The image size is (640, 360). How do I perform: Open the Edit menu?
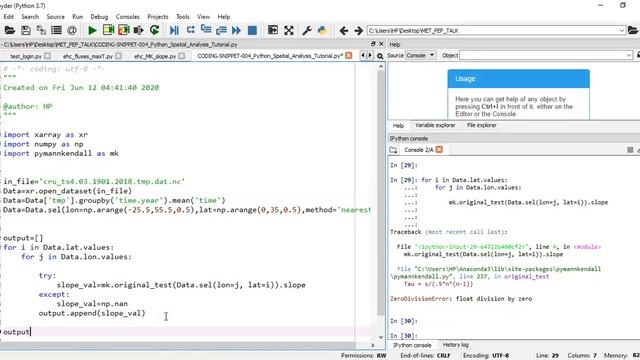pos(9,17)
